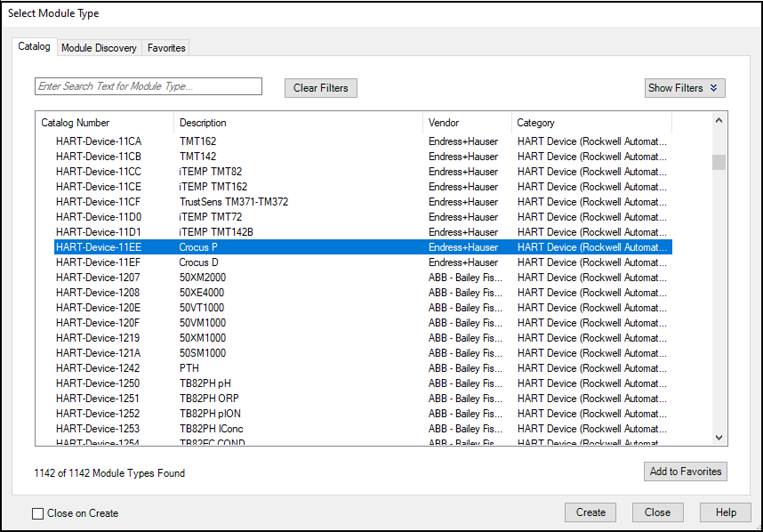Open Help for module selection

tap(725, 512)
